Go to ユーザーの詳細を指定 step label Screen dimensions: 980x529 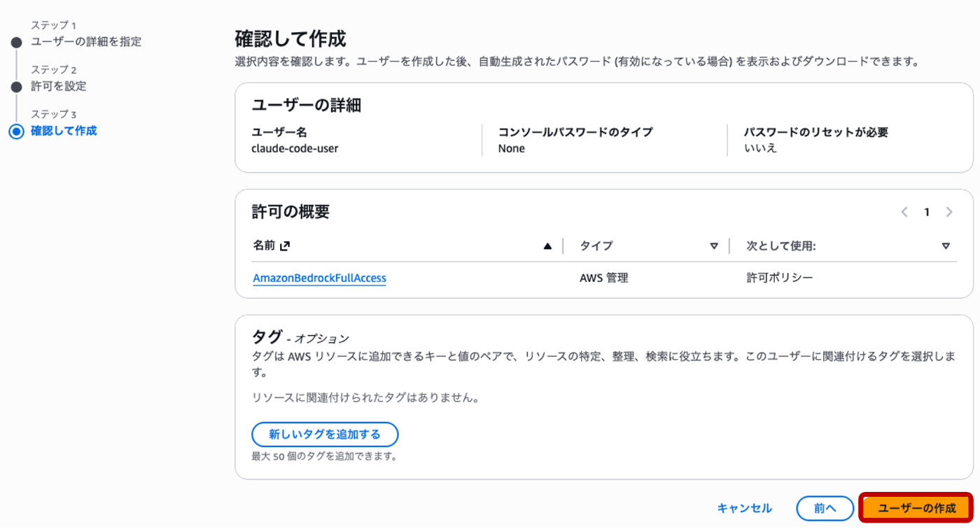coord(86,42)
